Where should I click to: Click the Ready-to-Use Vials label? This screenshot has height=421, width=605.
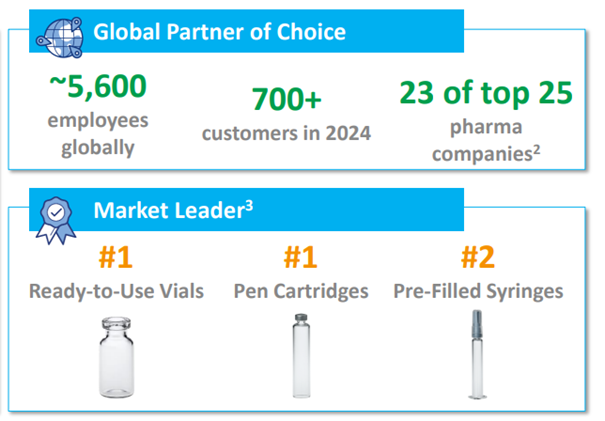(x=116, y=291)
